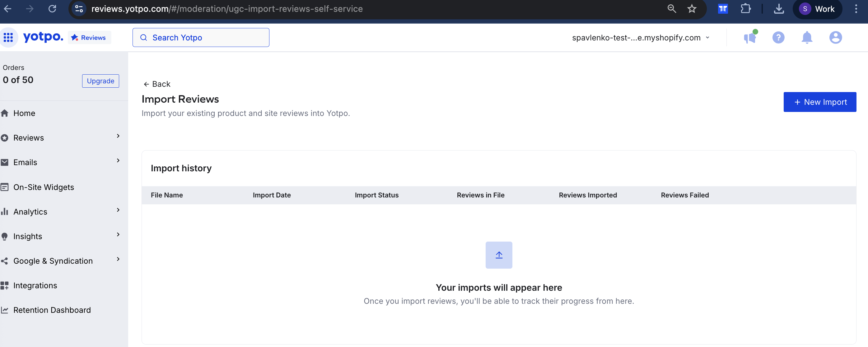Open the help question mark icon
Screen dimensions: 868x347
[778, 37]
